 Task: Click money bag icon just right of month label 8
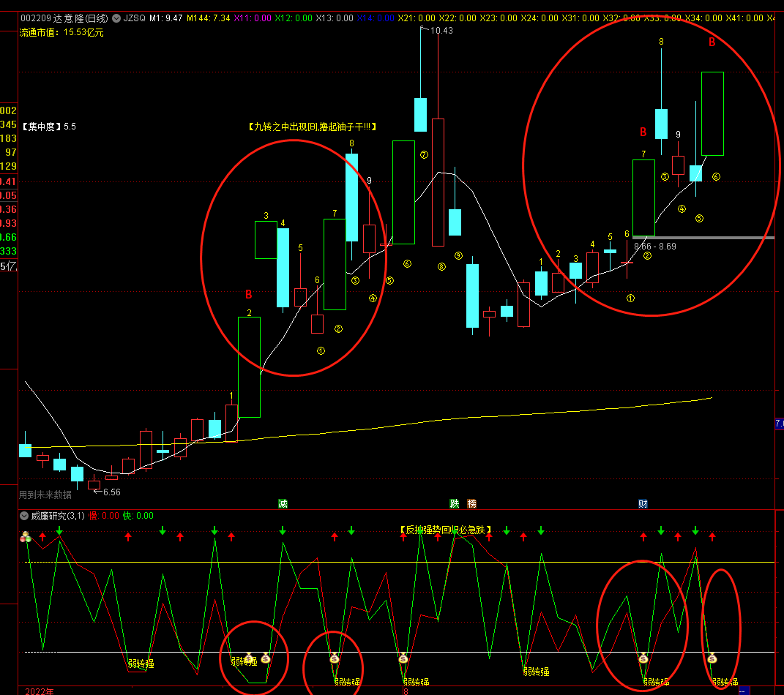(x=403, y=658)
